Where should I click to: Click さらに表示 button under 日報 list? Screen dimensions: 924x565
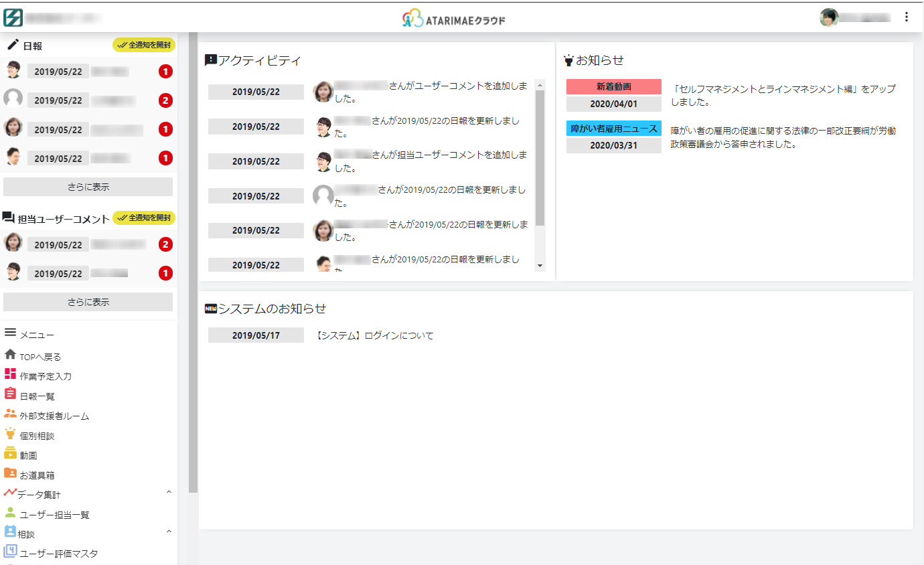pyautogui.click(x=88, y=187)
